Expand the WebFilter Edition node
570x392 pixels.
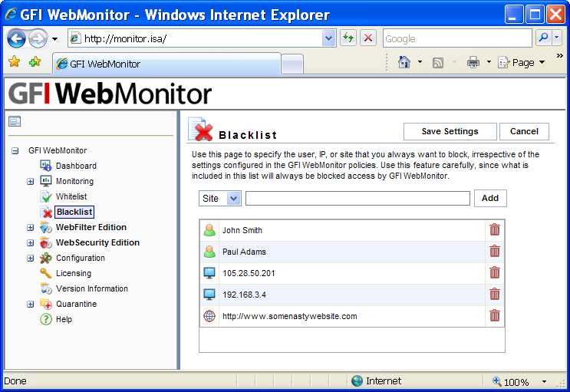pyautogui.click(x=30, y=227)
